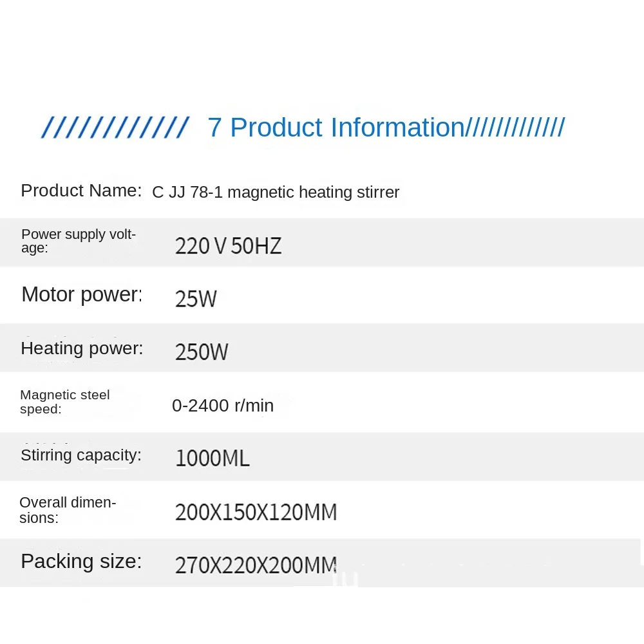
Task: Click the slash decoration right of heading
Action: (515, 128)
